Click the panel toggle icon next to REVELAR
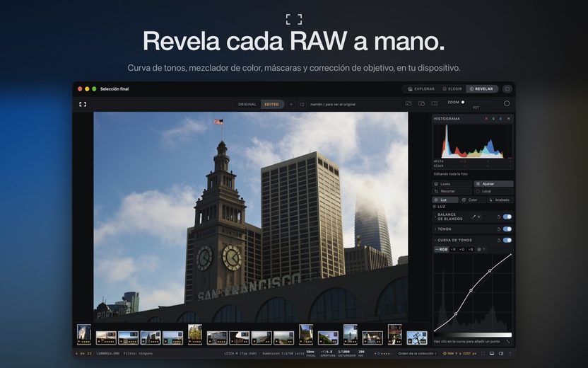588x368 pixels. (x=507, y=89)
